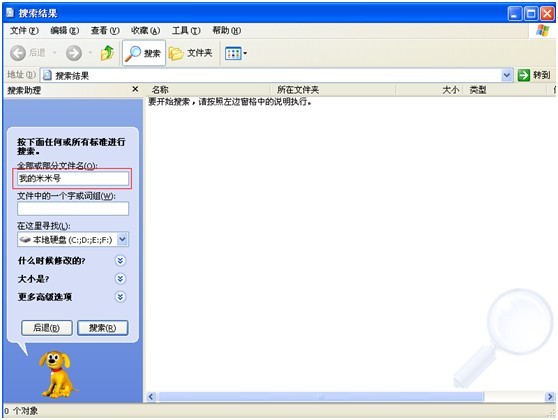The width and height of the screenshot is (558, 420).
Task: Expand the 大小是? section
Action: pos(120,278)
